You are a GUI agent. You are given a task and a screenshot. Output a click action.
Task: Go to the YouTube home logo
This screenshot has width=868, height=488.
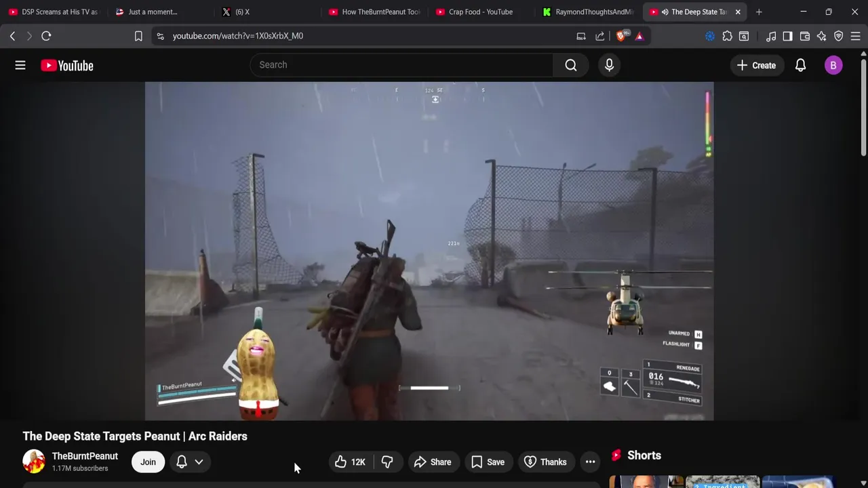66,66
